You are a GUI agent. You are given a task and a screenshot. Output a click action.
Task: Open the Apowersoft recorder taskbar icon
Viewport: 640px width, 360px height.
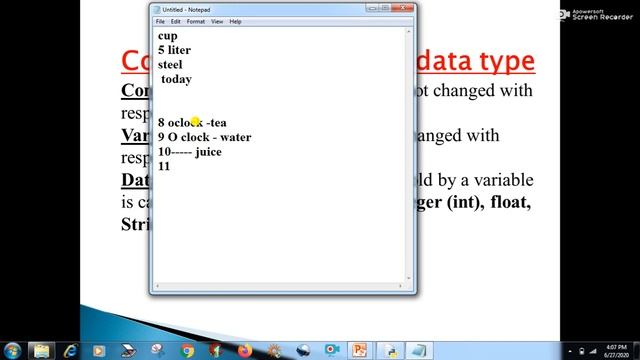click(x=331, y=350)
